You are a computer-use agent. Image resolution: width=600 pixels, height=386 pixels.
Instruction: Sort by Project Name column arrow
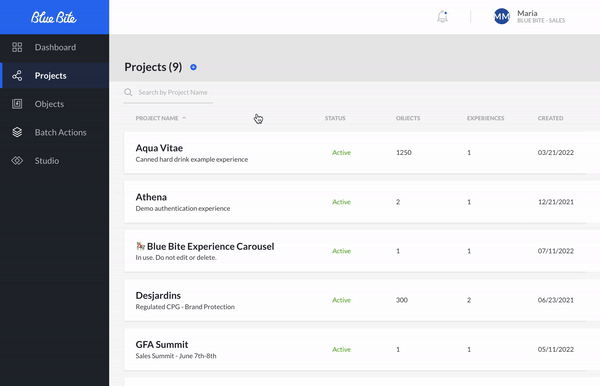184,118
